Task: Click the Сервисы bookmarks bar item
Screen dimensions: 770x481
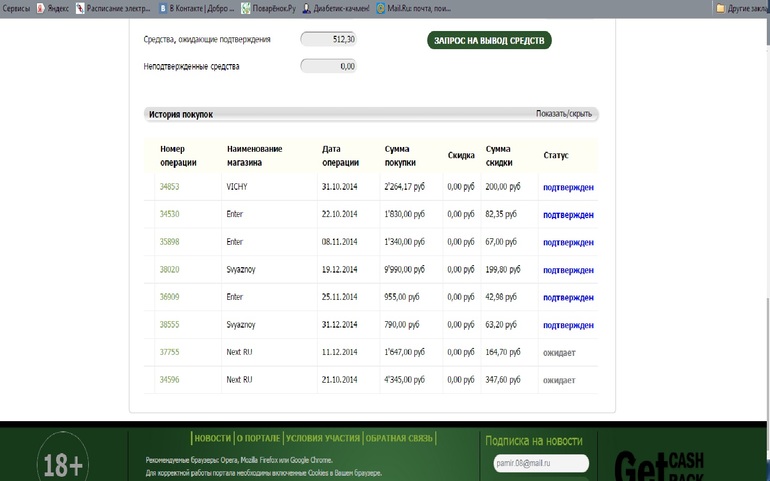Action: [x=16, y=8]
